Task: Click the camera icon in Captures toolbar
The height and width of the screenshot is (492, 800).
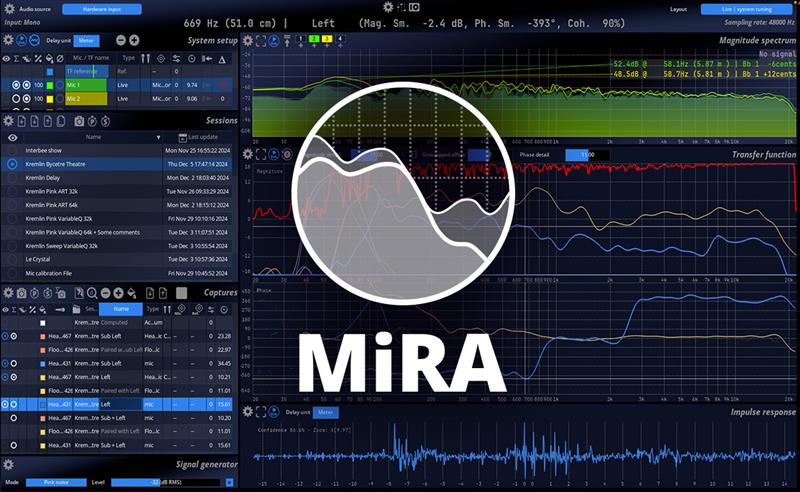Action: pyautogui.click(x=21, y=293)
